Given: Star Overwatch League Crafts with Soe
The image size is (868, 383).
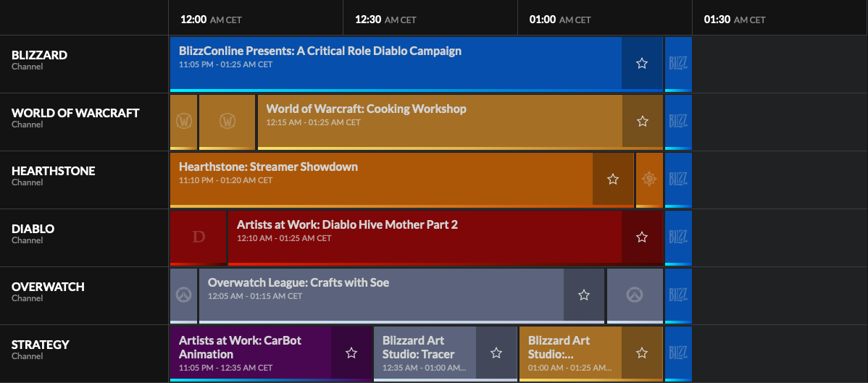Looking at the screenshot, I should 584,295.
